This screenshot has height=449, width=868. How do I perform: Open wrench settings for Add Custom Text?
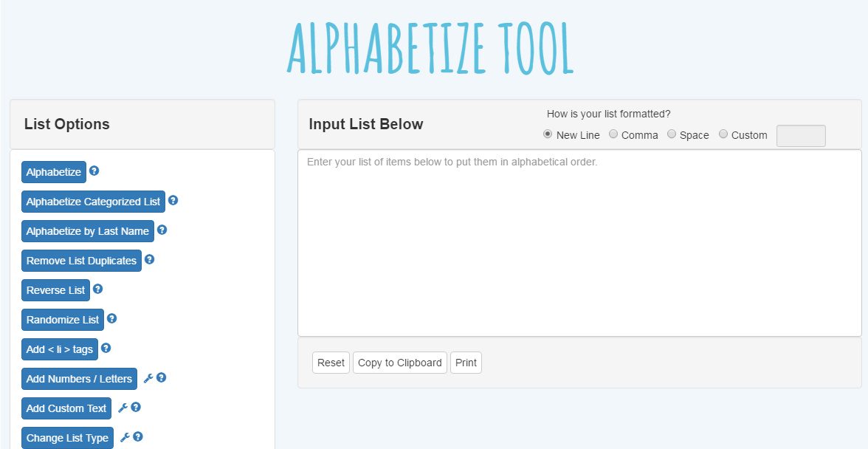tap(123, 408)
